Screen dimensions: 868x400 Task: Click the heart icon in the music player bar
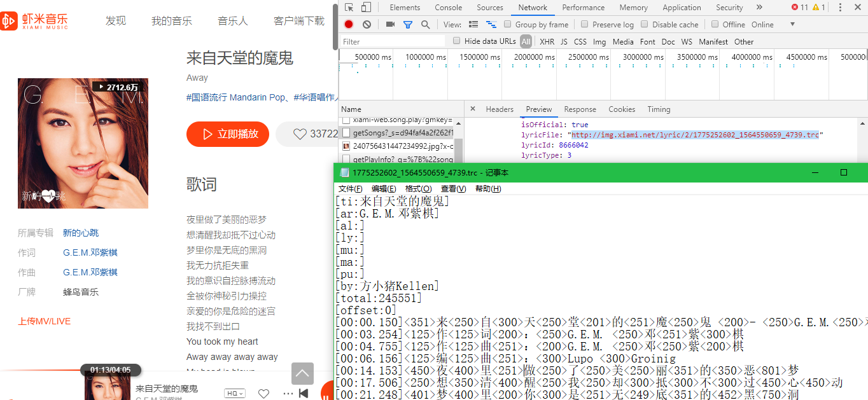point(263,394)
